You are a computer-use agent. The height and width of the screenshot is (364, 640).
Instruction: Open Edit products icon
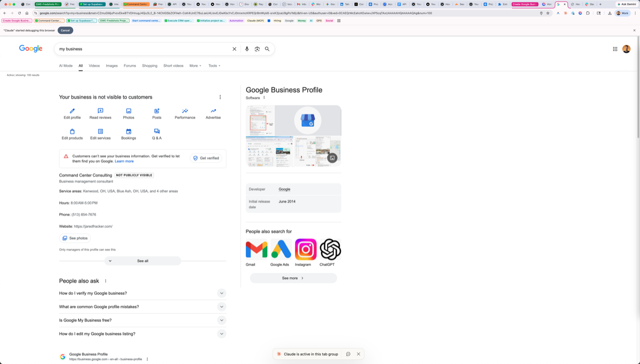[x=72, y=131]
